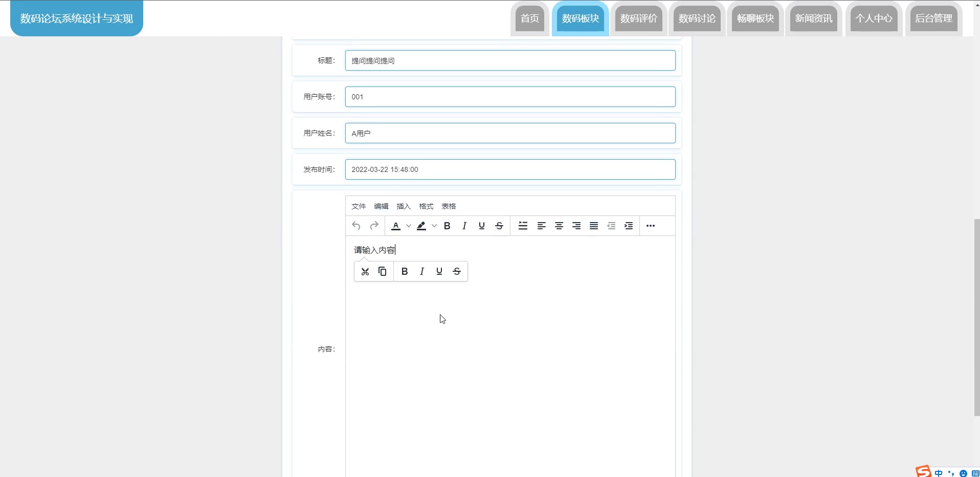Toggle italic in the main toolbar

click(464, 226)
